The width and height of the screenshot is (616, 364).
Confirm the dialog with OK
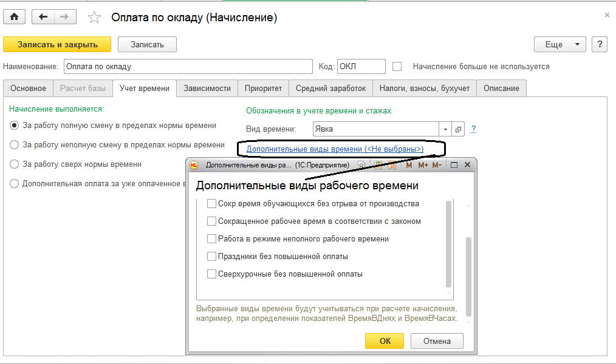385,341
